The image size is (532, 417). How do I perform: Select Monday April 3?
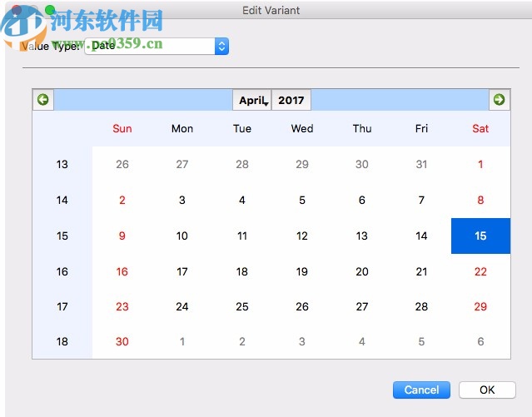pyautogui.click(x=182, y=200)
